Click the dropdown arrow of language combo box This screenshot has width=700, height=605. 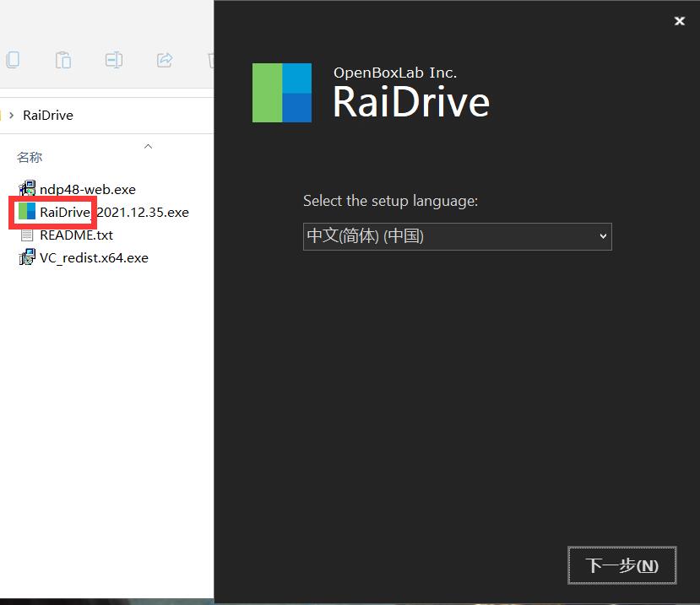pyautogui.click(x=603, y=236)
